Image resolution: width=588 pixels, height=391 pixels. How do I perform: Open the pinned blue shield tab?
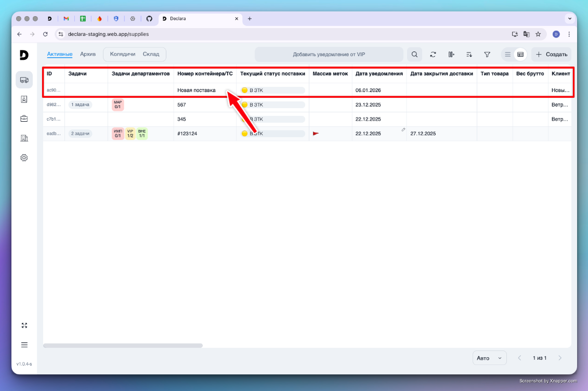pos(116,19)
